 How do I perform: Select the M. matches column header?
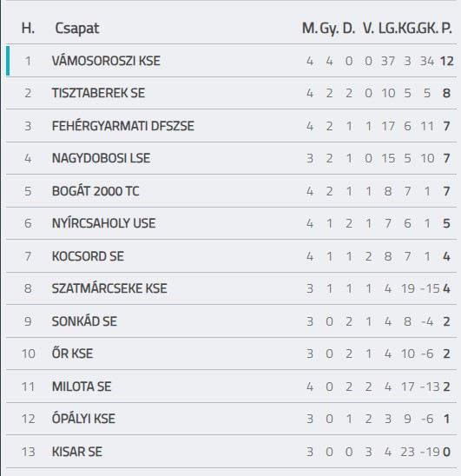(310, 29)
